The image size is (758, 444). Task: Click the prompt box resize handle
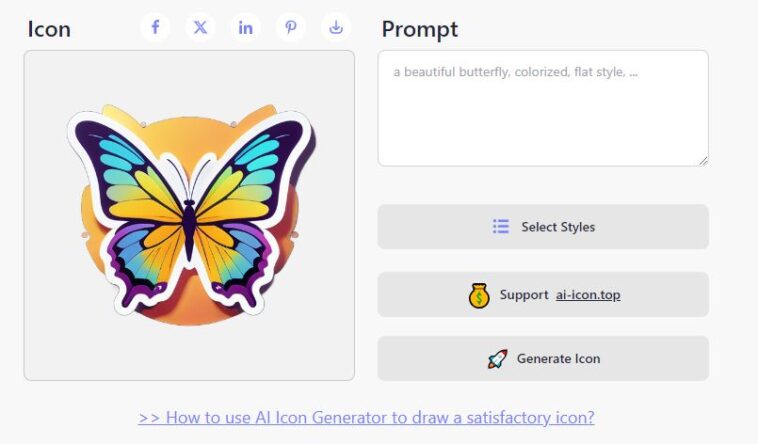703,161
